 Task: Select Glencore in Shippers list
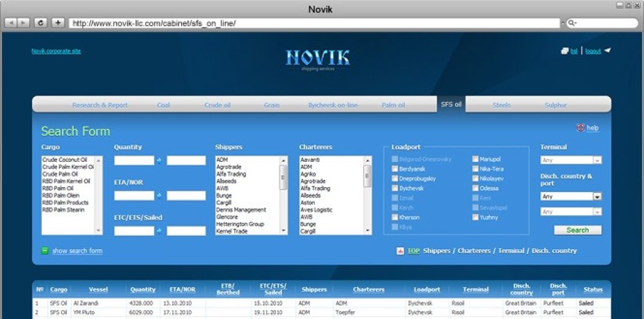coord(227,217)
